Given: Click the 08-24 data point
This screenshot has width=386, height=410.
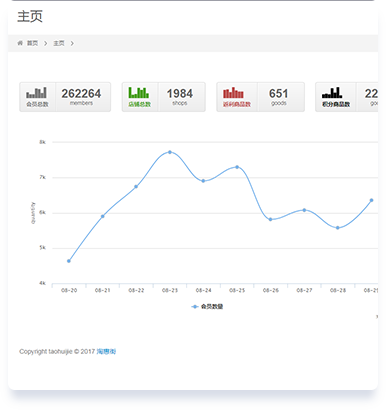Looking at the screenshot, I should [x=203, y=181].
